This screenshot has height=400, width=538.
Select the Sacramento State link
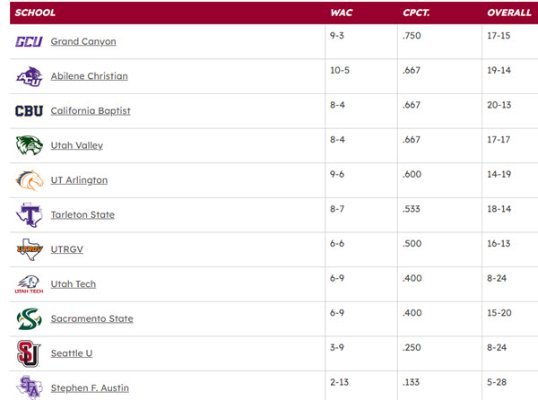click(x=92, y=319)
